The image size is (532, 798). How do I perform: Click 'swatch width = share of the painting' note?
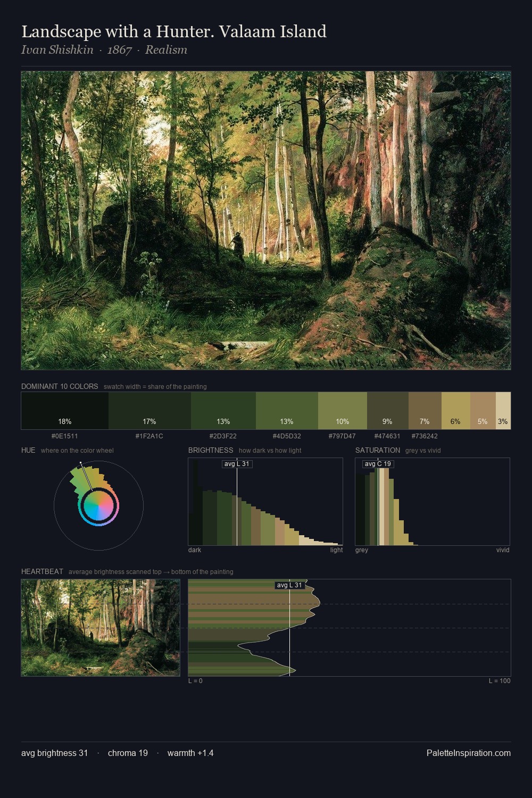155,387
